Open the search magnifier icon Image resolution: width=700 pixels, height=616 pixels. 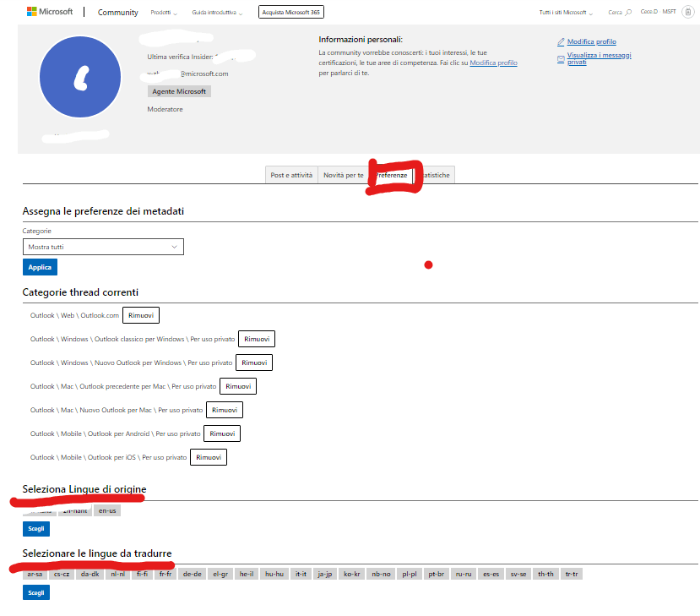click(628, 12)
